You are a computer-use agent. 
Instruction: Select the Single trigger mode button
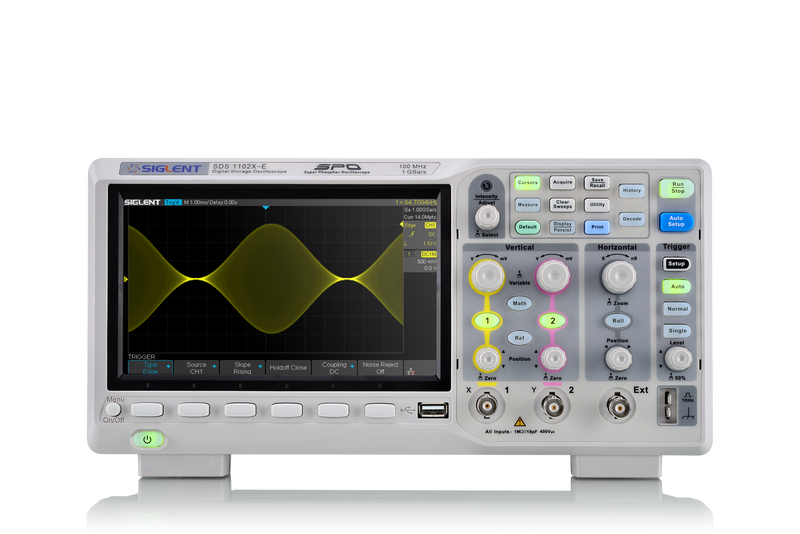678,331
